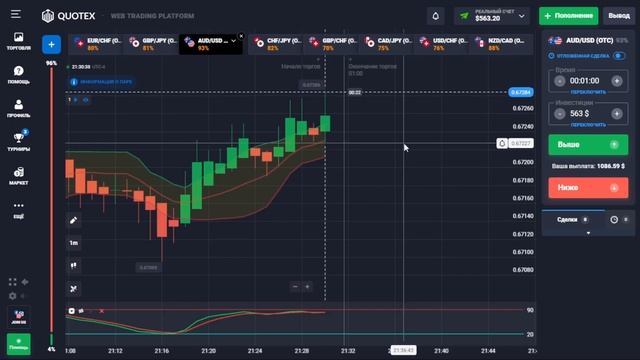The width and height of the screenshot is (640, 360).
Task: Open oscillator indicator settings icon
Action: pos(81,311)
